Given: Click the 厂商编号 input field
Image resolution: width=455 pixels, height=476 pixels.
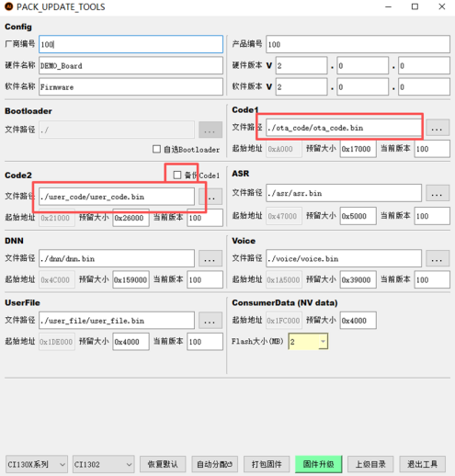Looking at the screenshot, I should (x=131, y=44).
